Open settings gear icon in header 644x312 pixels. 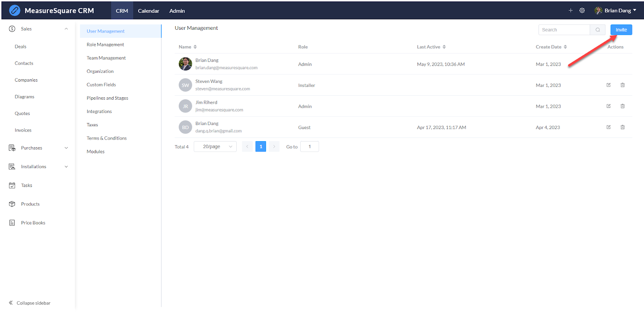point(582,10)
